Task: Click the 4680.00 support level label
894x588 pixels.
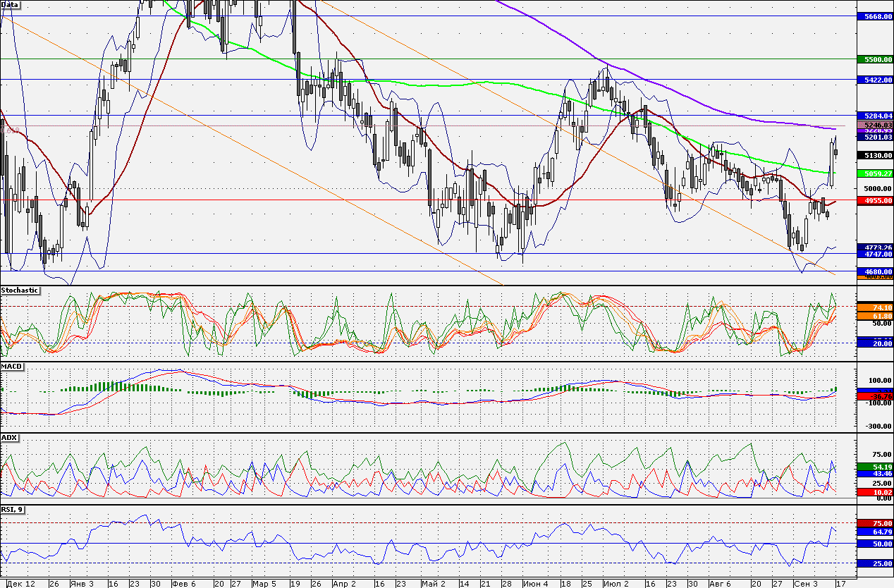Action: point(874,271)
